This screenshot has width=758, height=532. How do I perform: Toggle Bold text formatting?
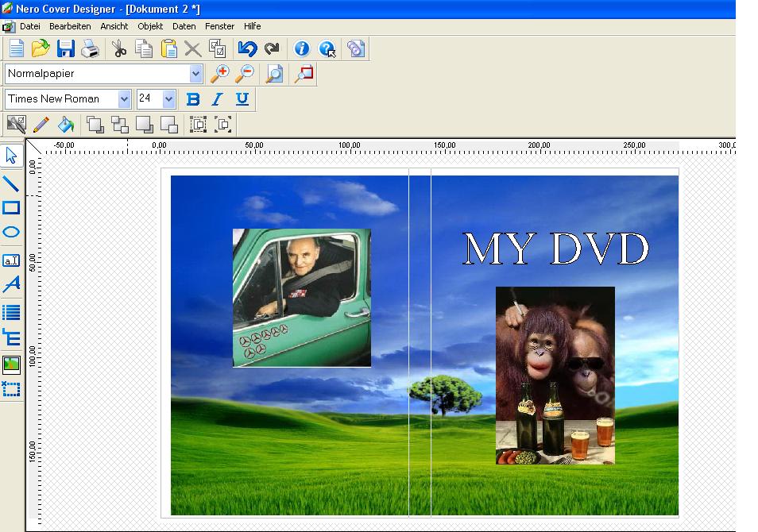[192, 99]
